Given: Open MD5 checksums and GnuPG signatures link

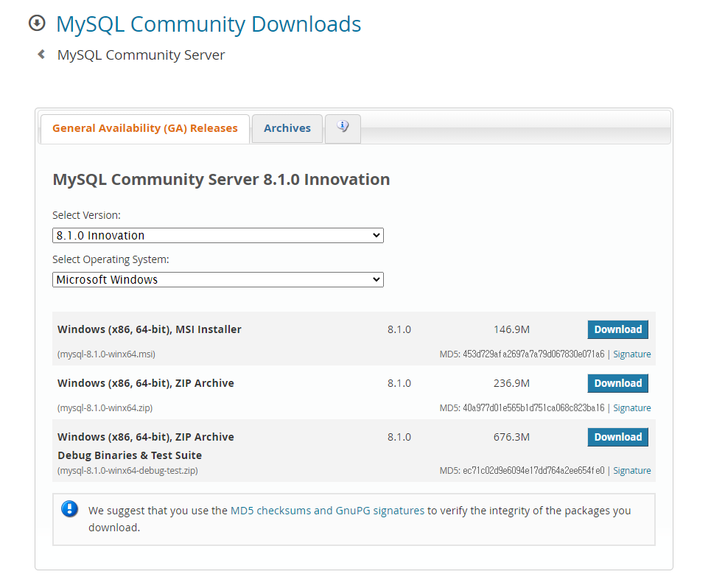Looking at the screenshot, I should pos(327,511).
